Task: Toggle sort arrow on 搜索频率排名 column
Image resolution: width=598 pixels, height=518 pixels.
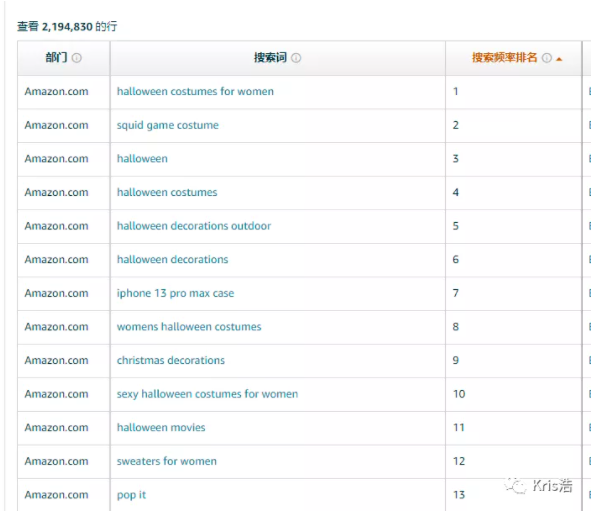Action: 559,59
